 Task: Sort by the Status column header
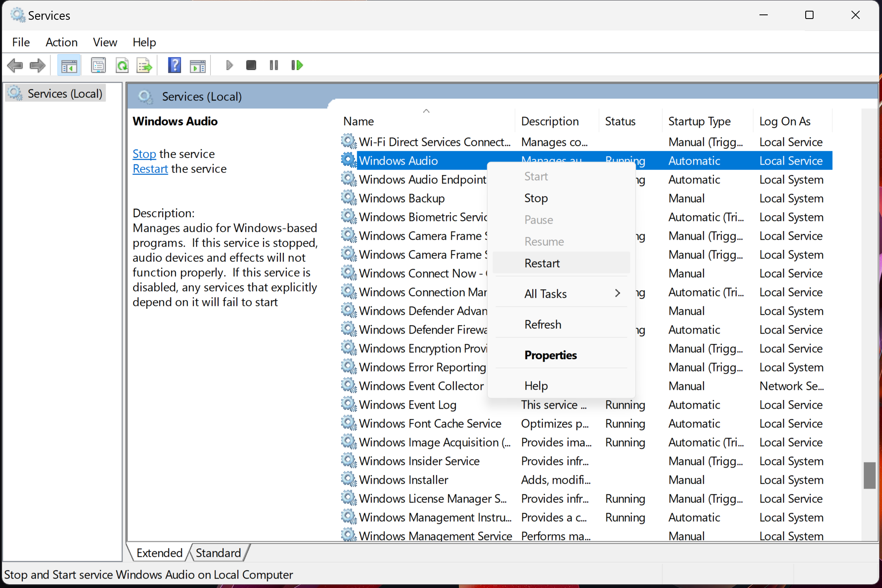pyautogui.click(x=630, y=121)
